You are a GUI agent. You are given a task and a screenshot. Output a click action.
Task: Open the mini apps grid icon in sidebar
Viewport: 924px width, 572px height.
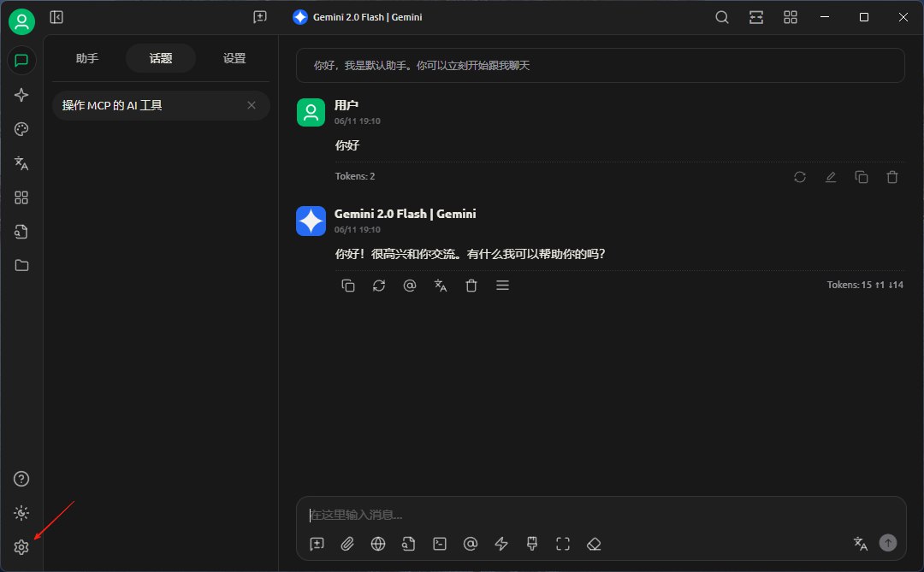point(21,198)
